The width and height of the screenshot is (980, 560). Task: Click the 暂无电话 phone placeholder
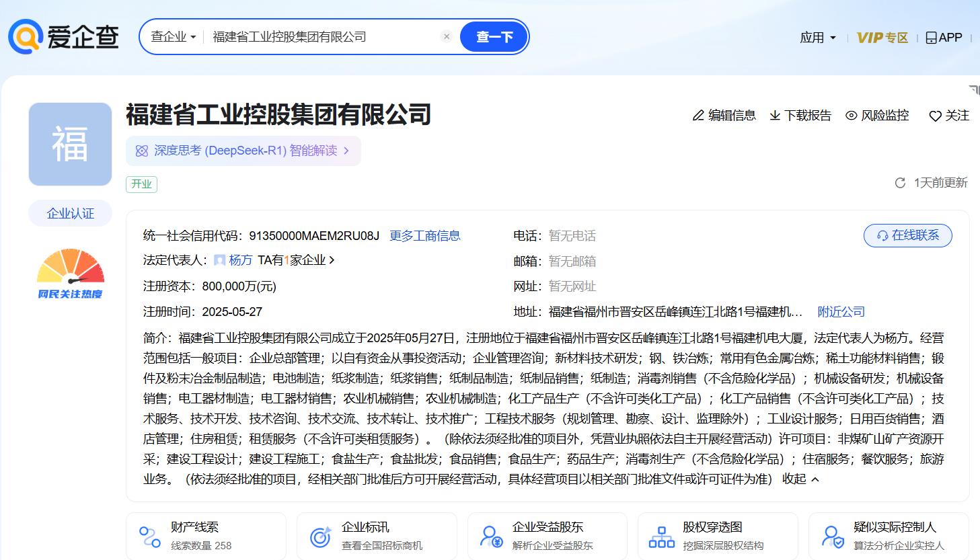[572, 236]
